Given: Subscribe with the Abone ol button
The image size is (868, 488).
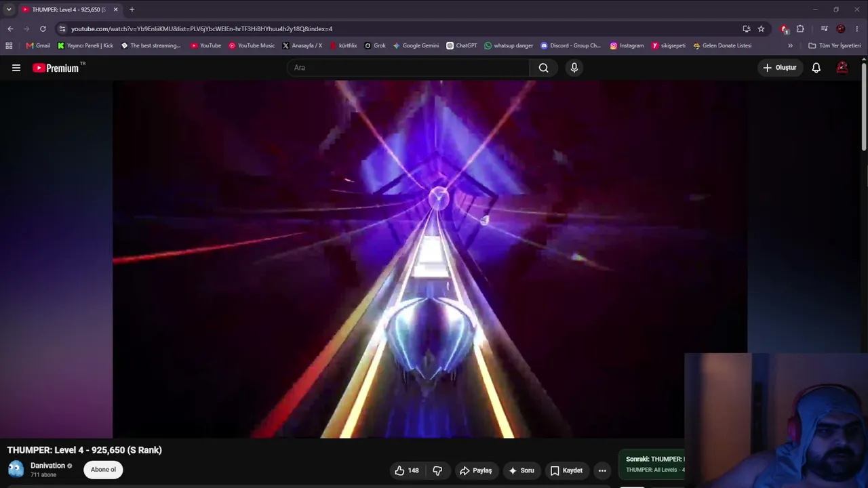Looking at the screenshot, I should (103, 470).
